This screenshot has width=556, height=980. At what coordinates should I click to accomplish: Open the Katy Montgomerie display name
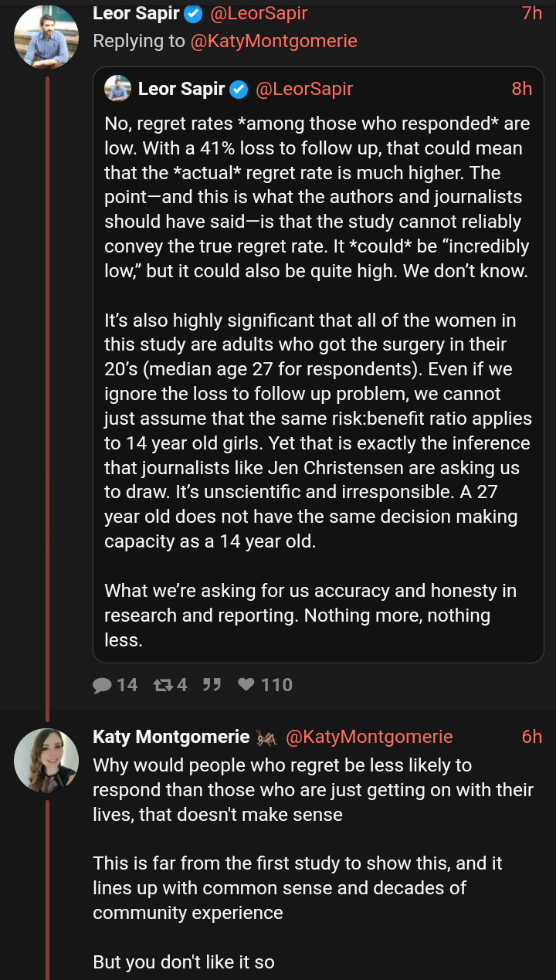click(x=171, y=737)
